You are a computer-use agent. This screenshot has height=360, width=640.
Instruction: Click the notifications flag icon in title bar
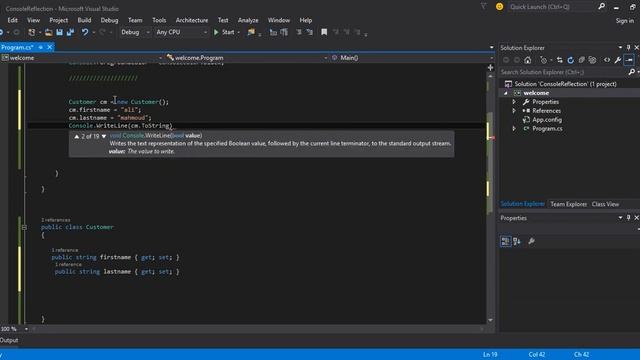pos(483,7)
